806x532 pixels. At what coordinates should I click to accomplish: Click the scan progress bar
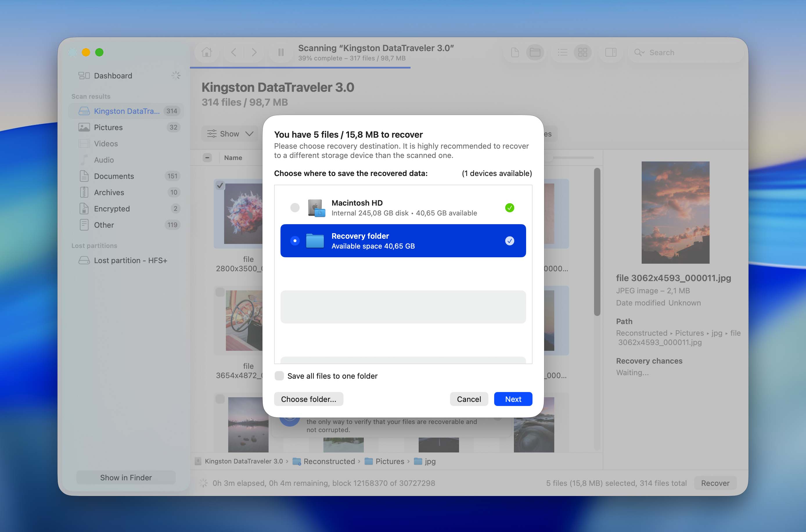click(300, 68)
